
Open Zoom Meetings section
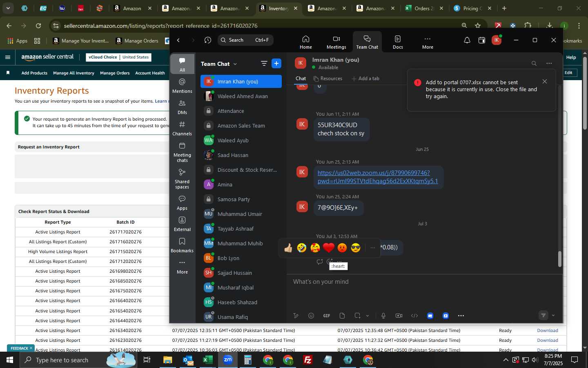[336, 42]
